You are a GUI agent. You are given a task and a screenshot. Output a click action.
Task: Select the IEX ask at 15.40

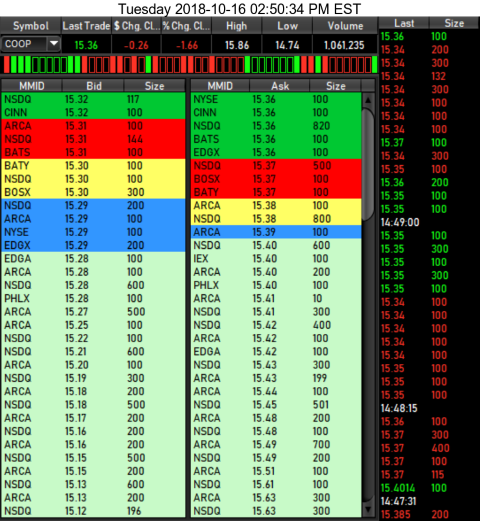[x=276, y=259]
